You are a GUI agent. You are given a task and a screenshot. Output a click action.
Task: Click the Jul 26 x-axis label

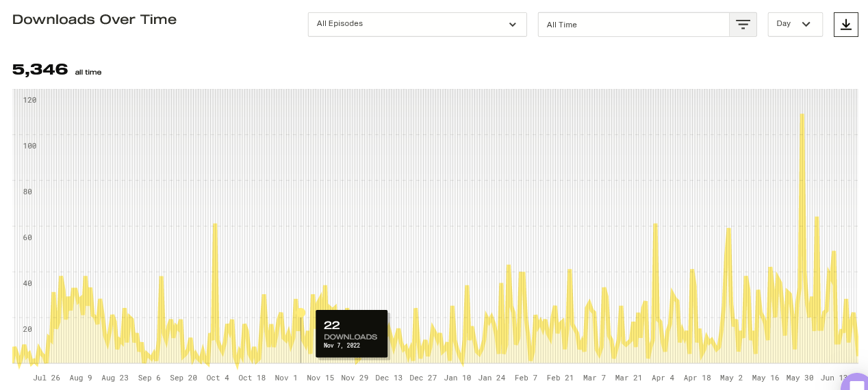47,378
